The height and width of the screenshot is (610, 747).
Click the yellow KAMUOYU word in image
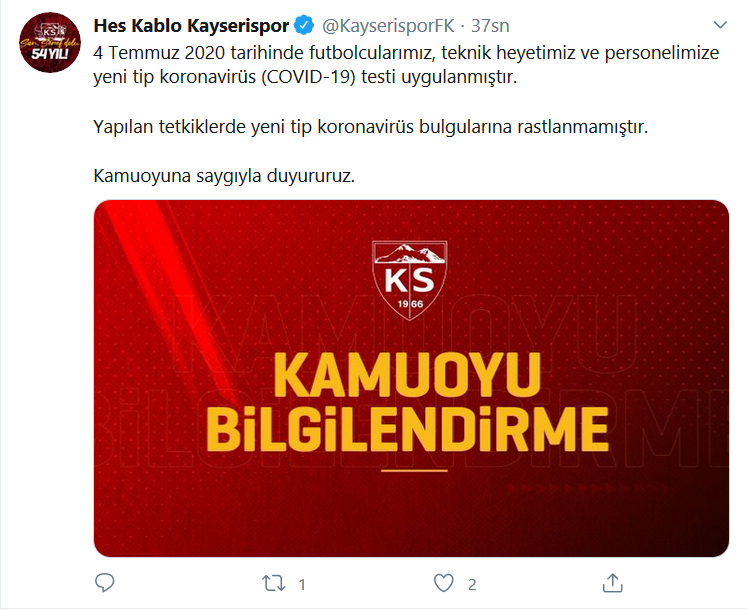point(408,375)
